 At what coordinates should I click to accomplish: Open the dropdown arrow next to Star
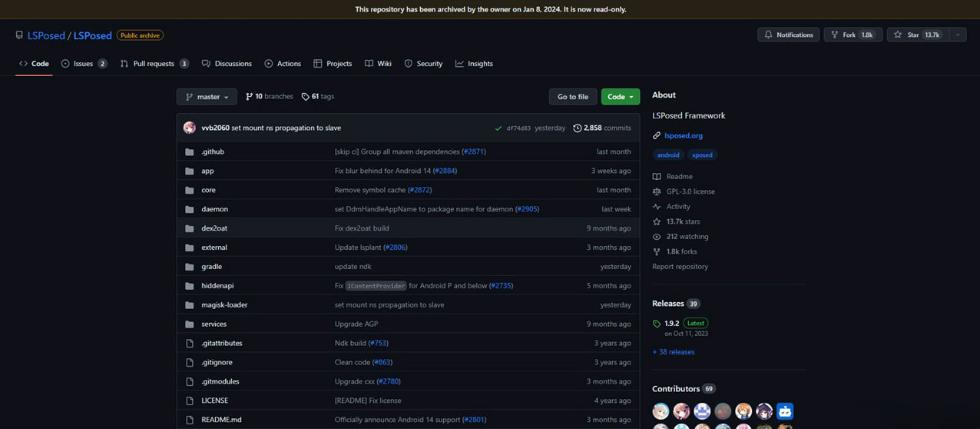(x=958, y=35)
